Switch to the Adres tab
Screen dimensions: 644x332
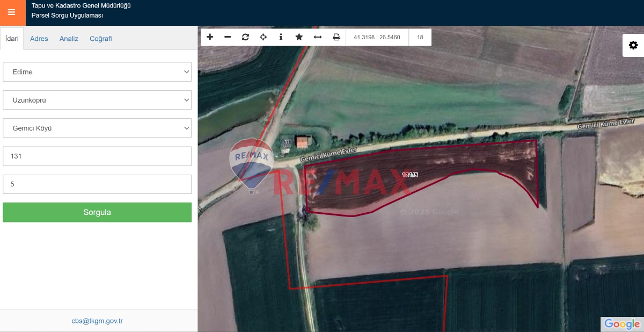pyautogui.click(x=39, y=38)
